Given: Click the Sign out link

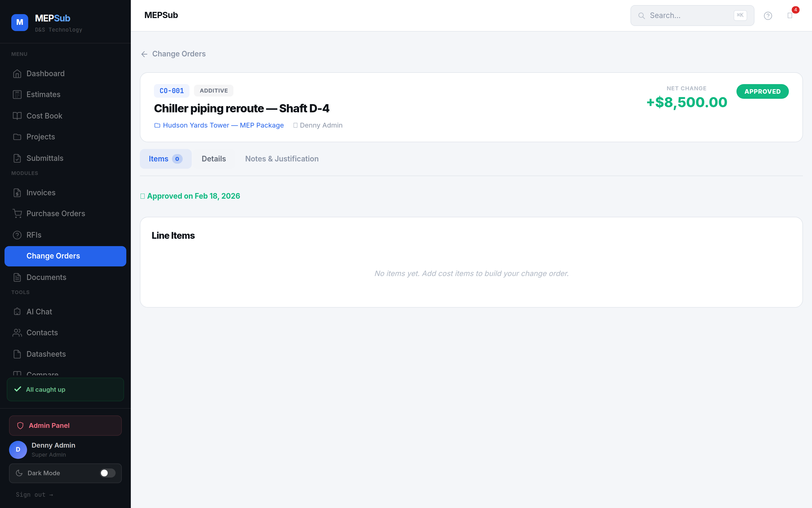Looking at the screenshot, I should tap(34, 494).
